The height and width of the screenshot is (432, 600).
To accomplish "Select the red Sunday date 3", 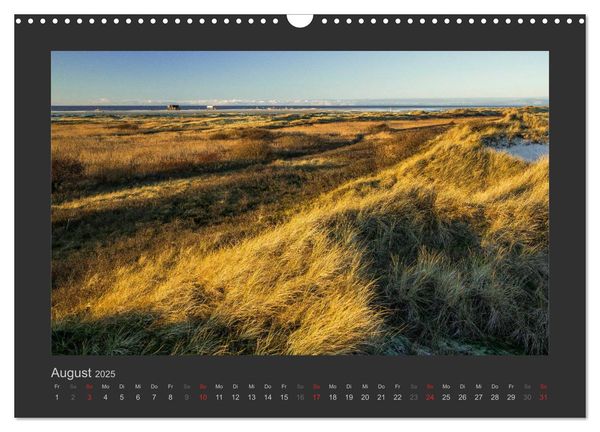I will (90, 397).
